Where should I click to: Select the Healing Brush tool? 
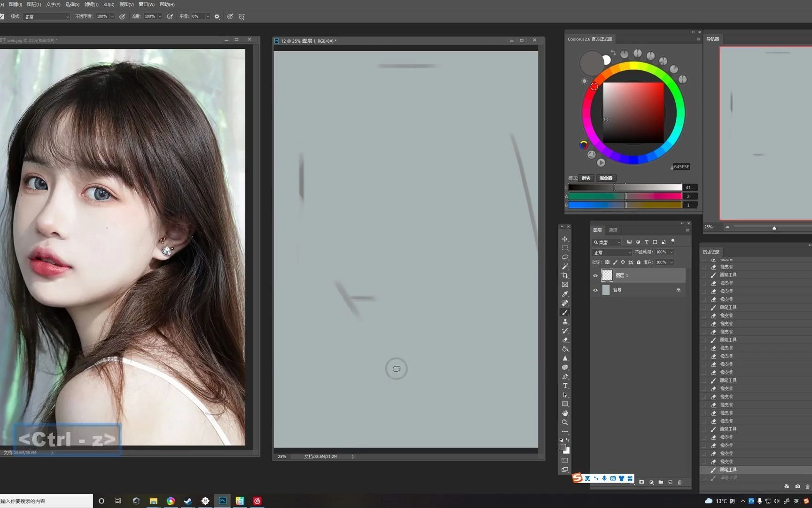pyautogui.click(x=565, y=303)
